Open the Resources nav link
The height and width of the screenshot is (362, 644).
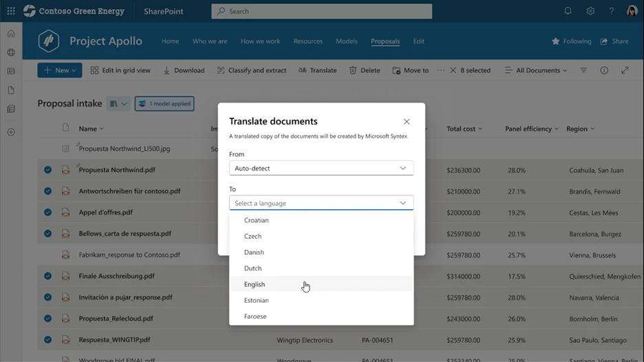point(308,41)
